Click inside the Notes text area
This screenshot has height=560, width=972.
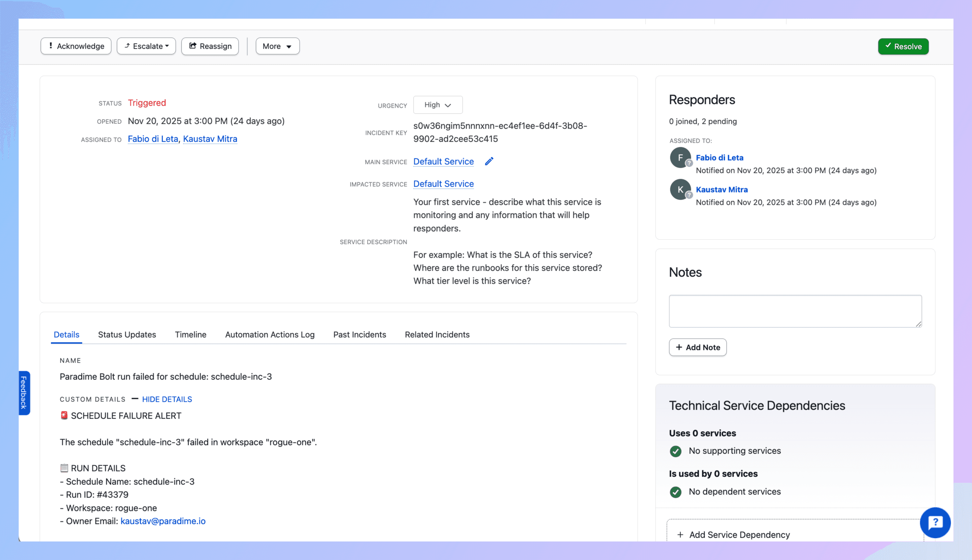(795, 311)
